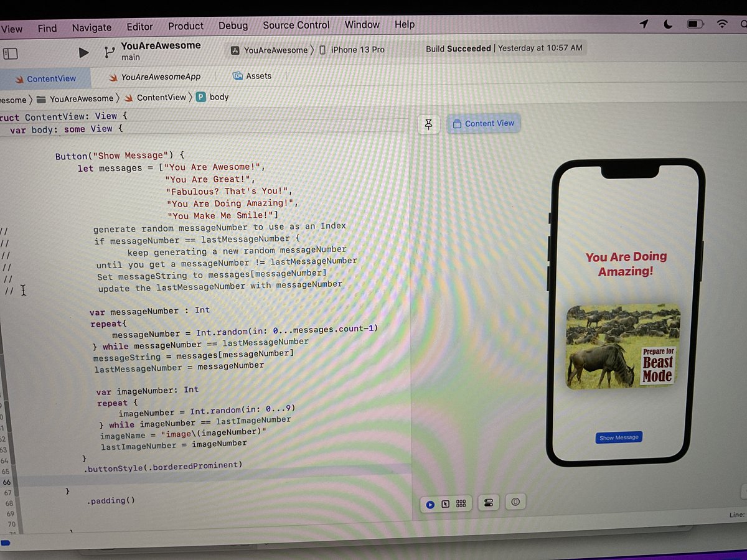Click the body breadcrumb item
This screenshot has height=560, width=747.
(x=213, y=97)
